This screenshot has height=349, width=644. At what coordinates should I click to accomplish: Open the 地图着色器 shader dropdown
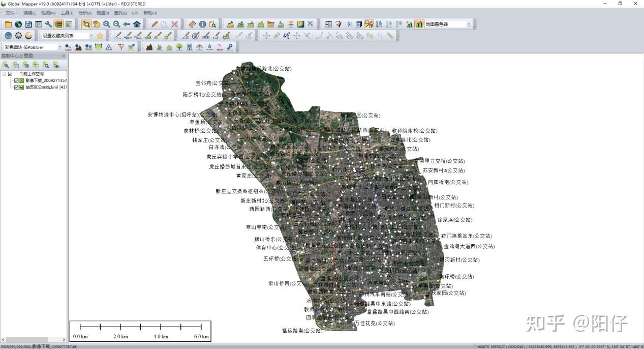(469, 23)
